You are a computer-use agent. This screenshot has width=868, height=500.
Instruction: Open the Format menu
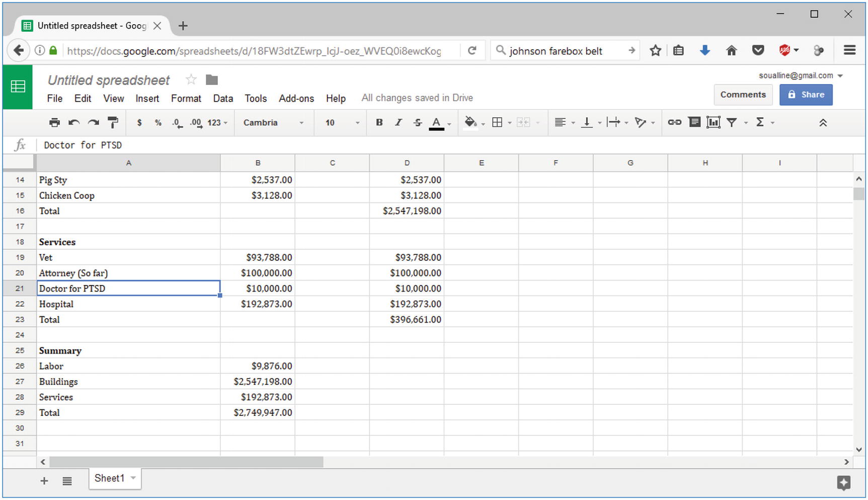186,98
